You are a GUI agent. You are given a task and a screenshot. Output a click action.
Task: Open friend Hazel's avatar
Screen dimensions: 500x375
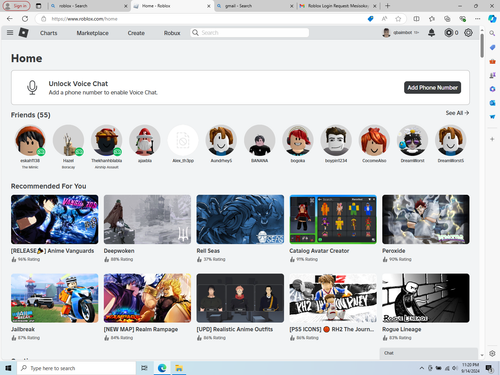[68, 140]
